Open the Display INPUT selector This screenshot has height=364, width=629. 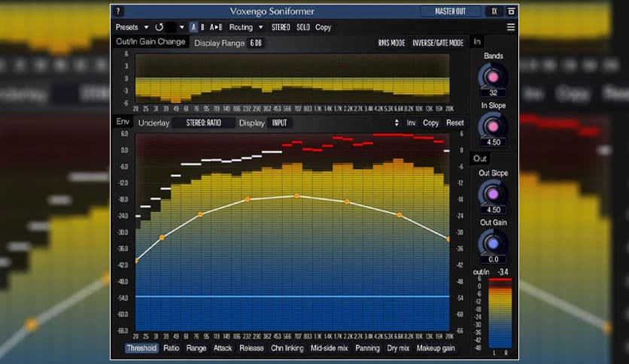[x=280, y=123]
